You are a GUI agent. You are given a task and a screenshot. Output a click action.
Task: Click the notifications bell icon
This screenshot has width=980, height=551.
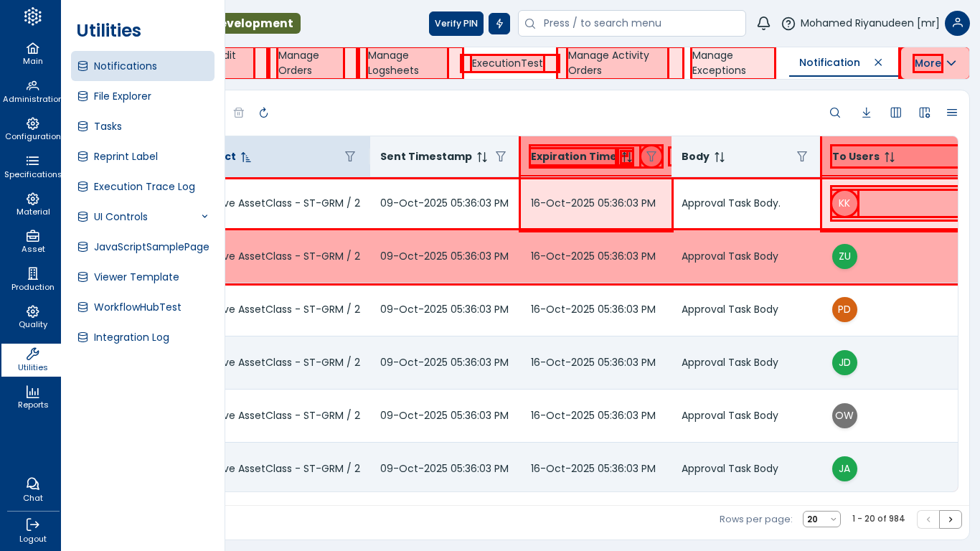763,24
